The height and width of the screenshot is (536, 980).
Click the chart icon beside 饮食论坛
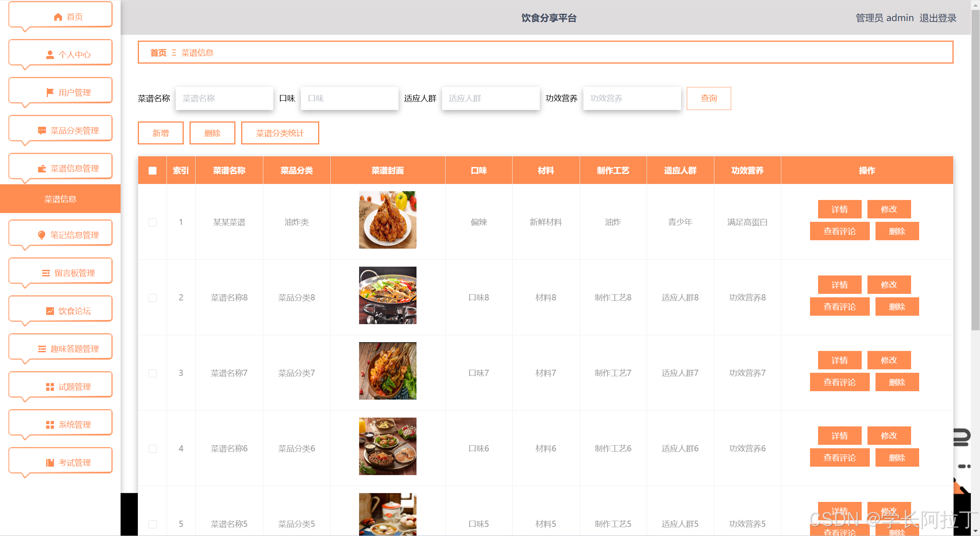[50, 311]
